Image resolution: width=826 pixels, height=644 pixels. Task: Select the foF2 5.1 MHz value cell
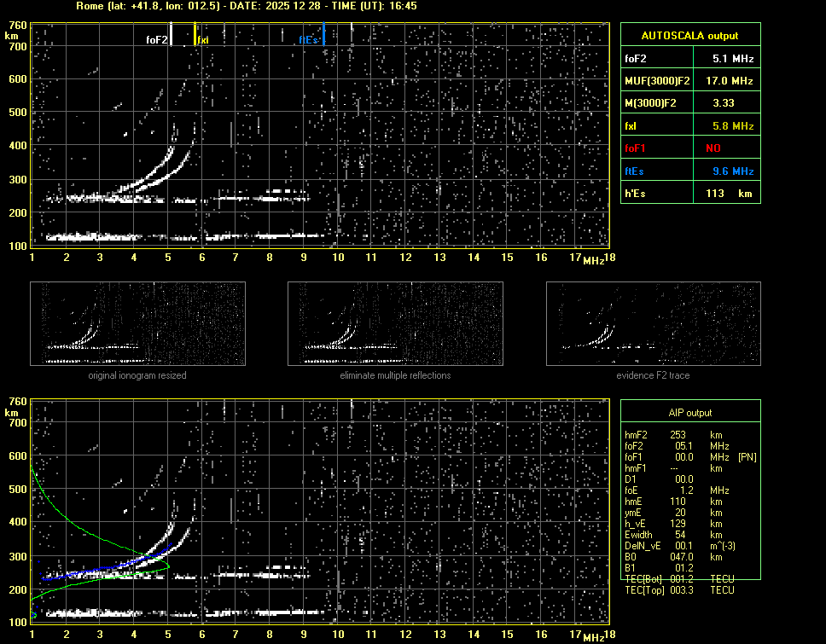click(732, 59)
